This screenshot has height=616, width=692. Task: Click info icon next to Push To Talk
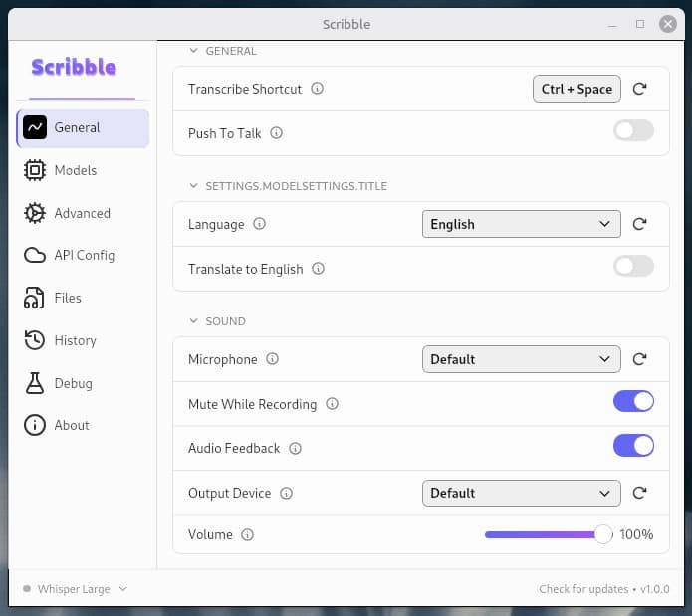pos(277,133)
